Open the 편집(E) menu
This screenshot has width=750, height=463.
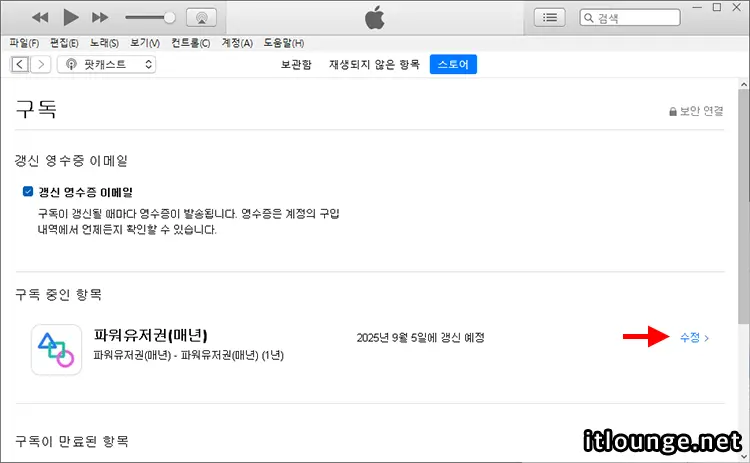point(64,43)
